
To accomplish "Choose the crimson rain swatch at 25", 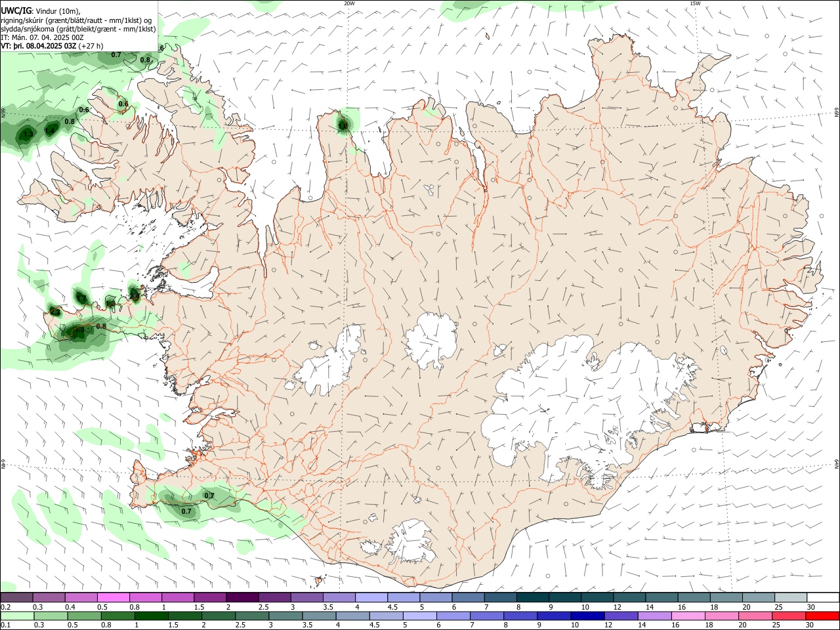I will 789,616.
